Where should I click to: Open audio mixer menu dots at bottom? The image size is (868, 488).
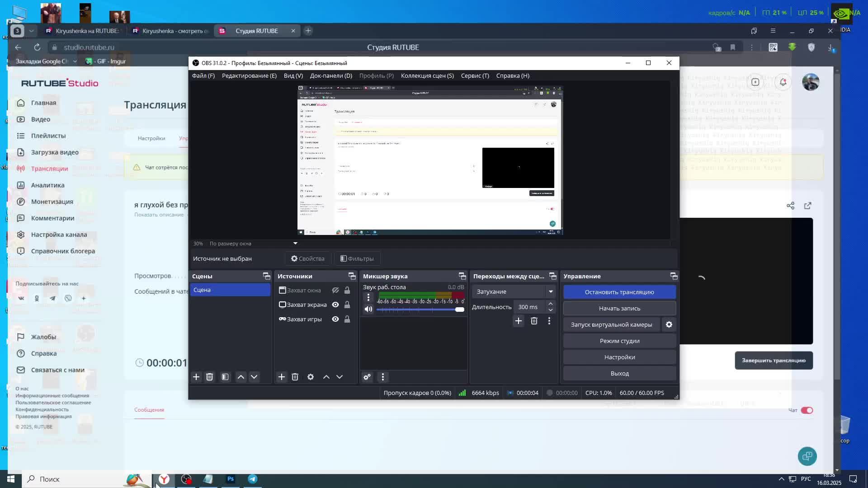tap(382, 377)
